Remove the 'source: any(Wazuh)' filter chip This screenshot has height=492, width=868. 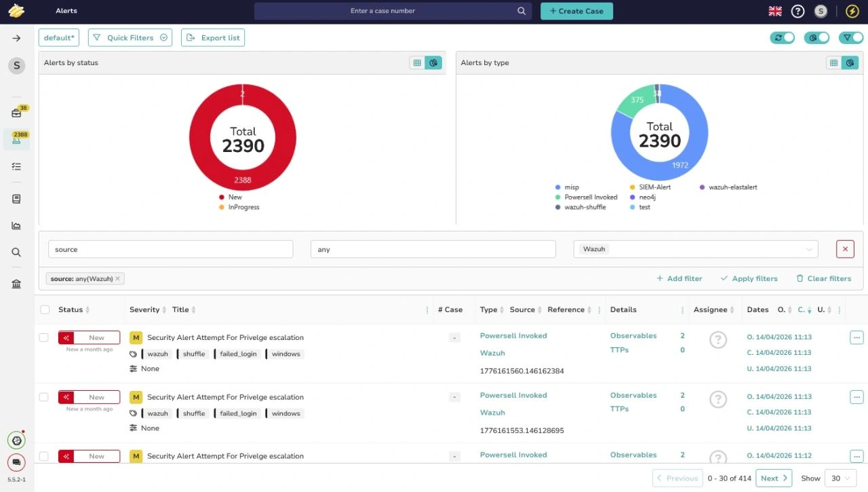click(x=117, y=278)
